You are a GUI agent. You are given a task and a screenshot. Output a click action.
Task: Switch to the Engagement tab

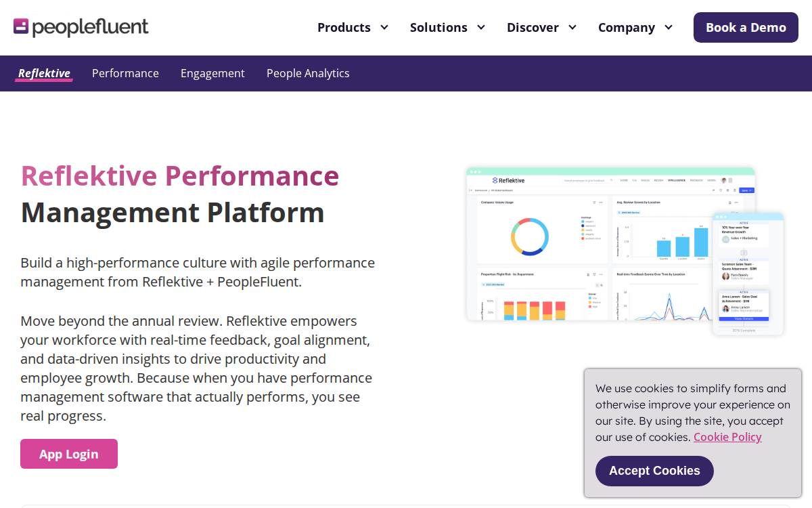(212, 73)
